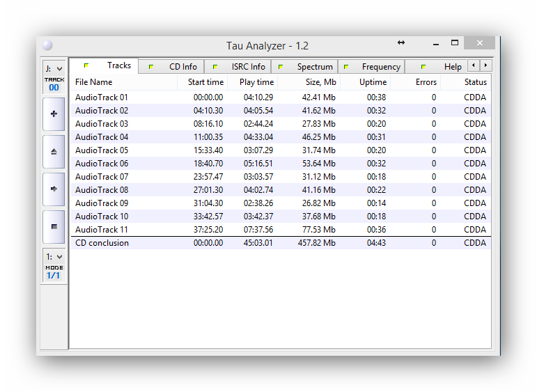Click the Errors column header
The width and height of the screenshot is (537, 392).
pos(426,82)
